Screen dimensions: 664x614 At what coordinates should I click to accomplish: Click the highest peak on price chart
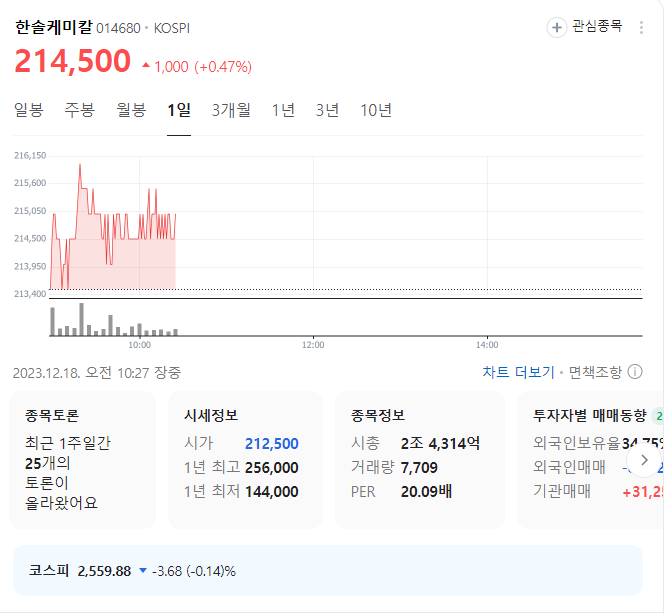[80, 164]
